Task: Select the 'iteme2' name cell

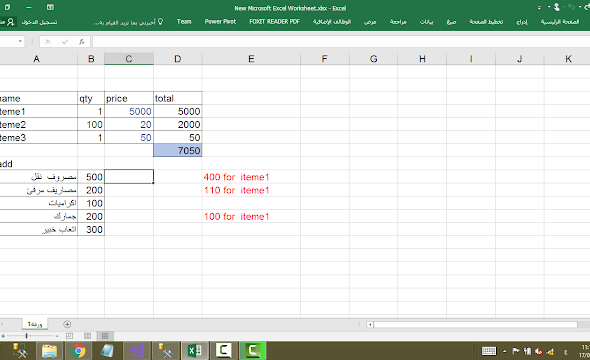Action: (x=38, y=125)
